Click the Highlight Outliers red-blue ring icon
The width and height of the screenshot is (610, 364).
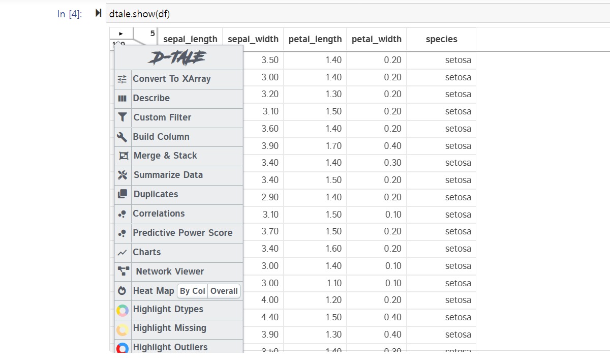123,348
